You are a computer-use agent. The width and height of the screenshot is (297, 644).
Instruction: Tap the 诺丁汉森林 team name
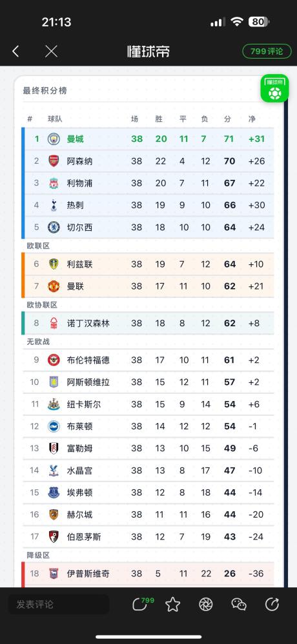click(x=88, y=323)
